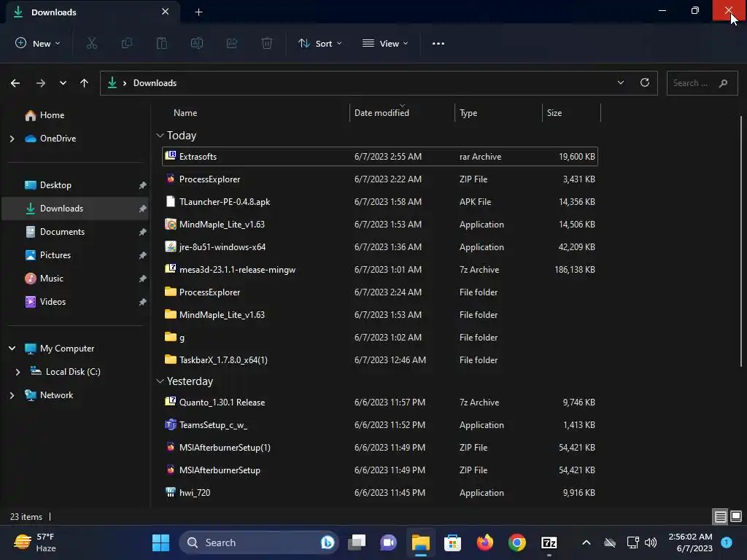The image size is (747, 560).
Task: Go back with the left arrow
Action: (x=15, y=83)
